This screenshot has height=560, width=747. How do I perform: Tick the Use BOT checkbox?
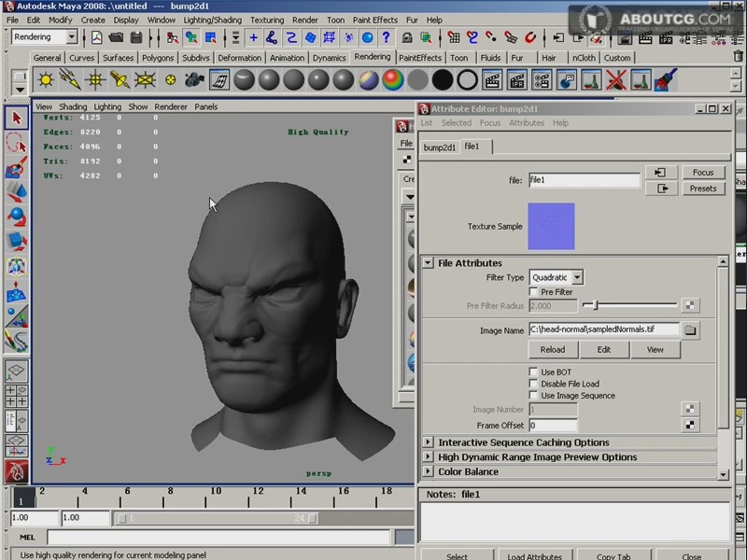coord(533,371)
